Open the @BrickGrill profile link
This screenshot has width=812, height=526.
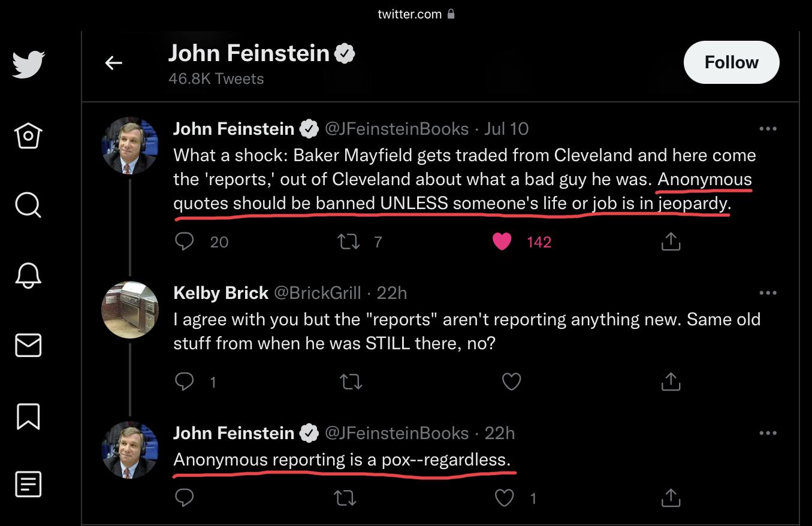(x=318, y=293)
